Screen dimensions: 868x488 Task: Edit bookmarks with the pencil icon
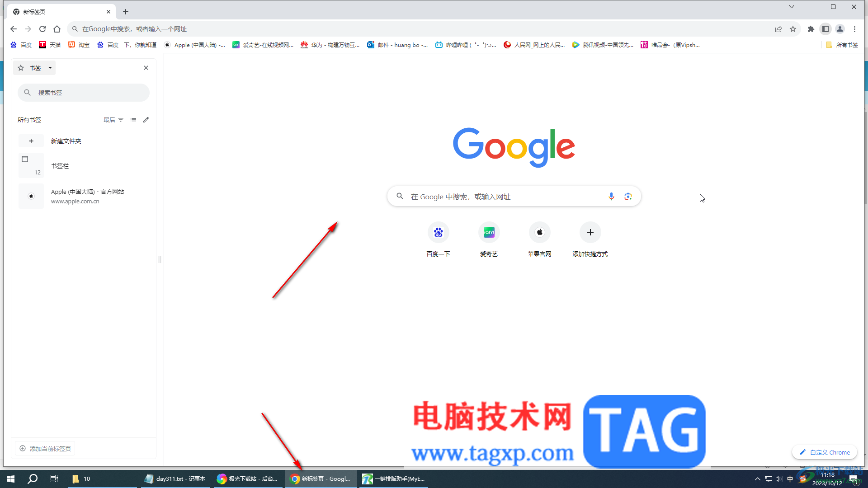click(x=146, y=120)
